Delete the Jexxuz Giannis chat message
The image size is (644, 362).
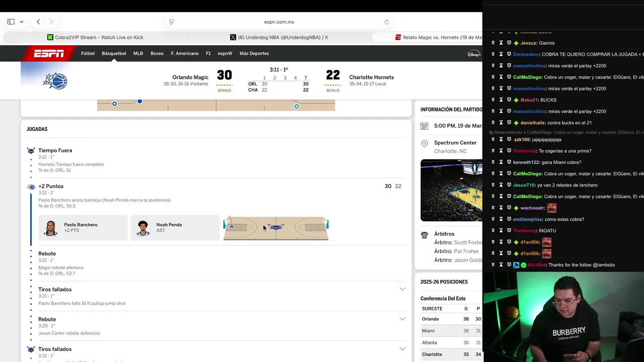point(493,43)
